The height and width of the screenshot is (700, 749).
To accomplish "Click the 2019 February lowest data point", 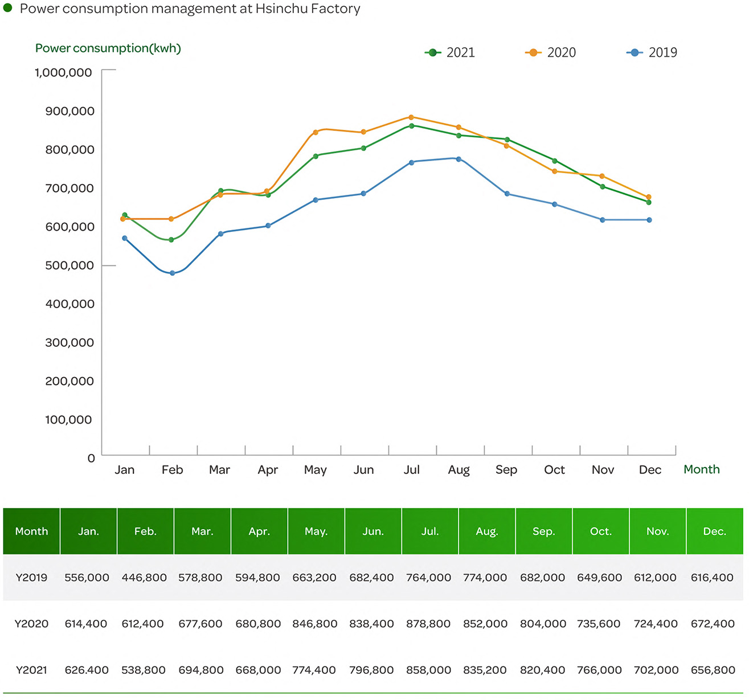I will [x=172, y=273].
